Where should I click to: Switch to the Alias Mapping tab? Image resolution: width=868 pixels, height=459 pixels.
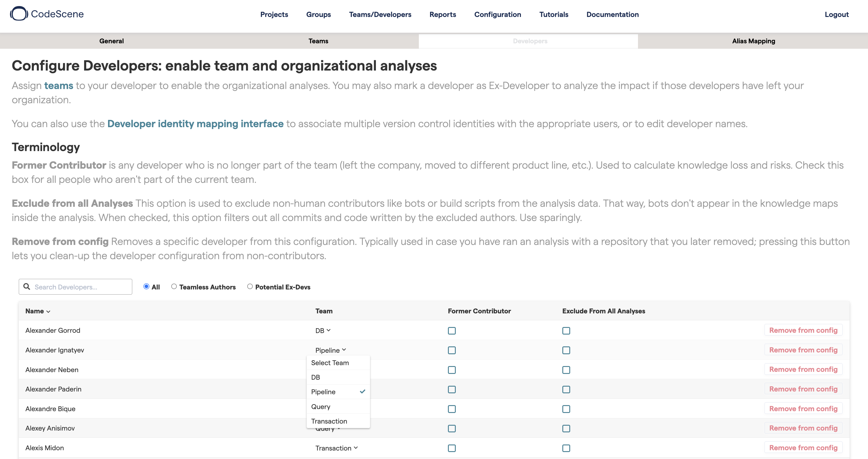pos(753,41)
